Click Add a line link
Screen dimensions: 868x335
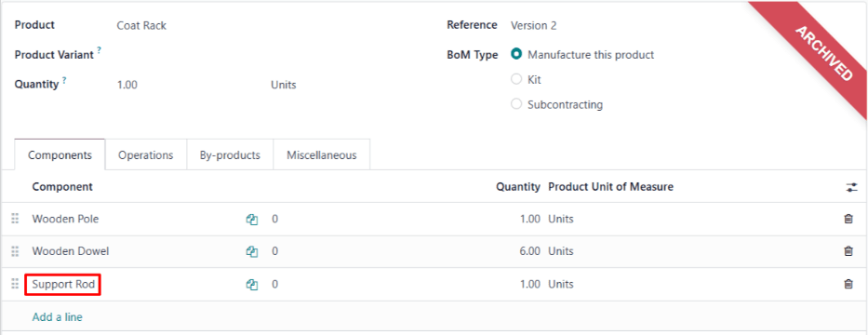pyautogui.click(x=57, y=317)
